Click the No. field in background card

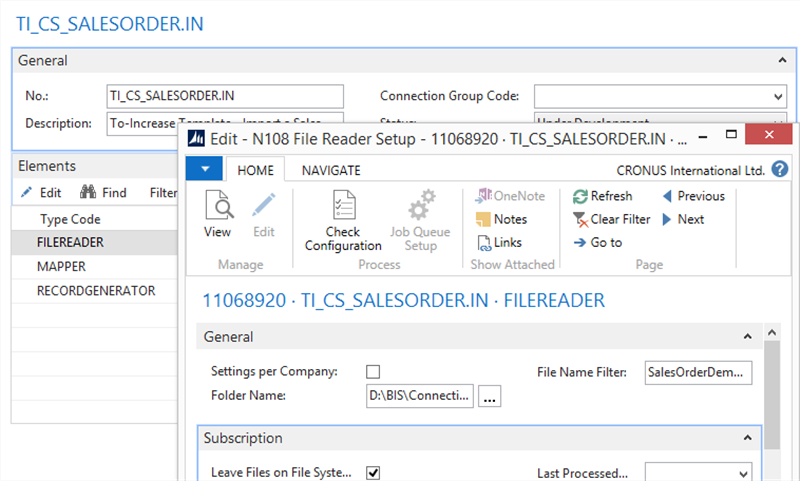[x=225, y=96]
